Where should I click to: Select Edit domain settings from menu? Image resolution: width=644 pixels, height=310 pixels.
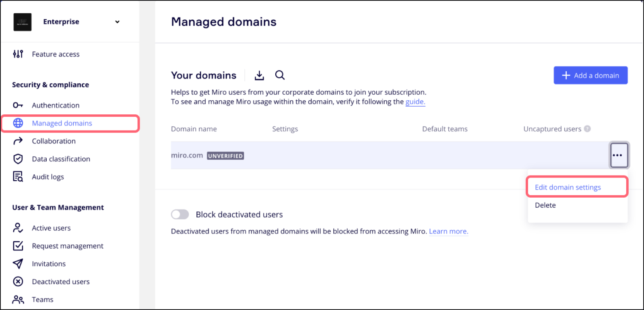(x=568, y=187)
